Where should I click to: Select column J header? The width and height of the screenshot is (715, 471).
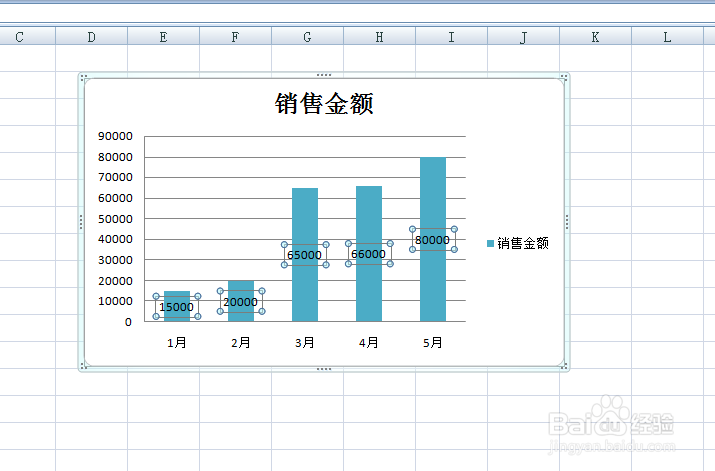[523, 36]
